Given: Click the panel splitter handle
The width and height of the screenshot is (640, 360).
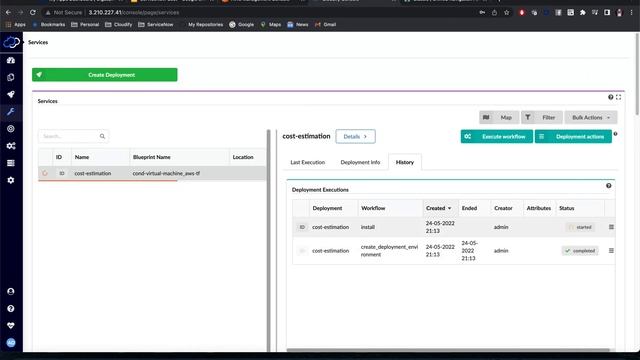Looking at the screenshot, I should (x=269, y=241).
